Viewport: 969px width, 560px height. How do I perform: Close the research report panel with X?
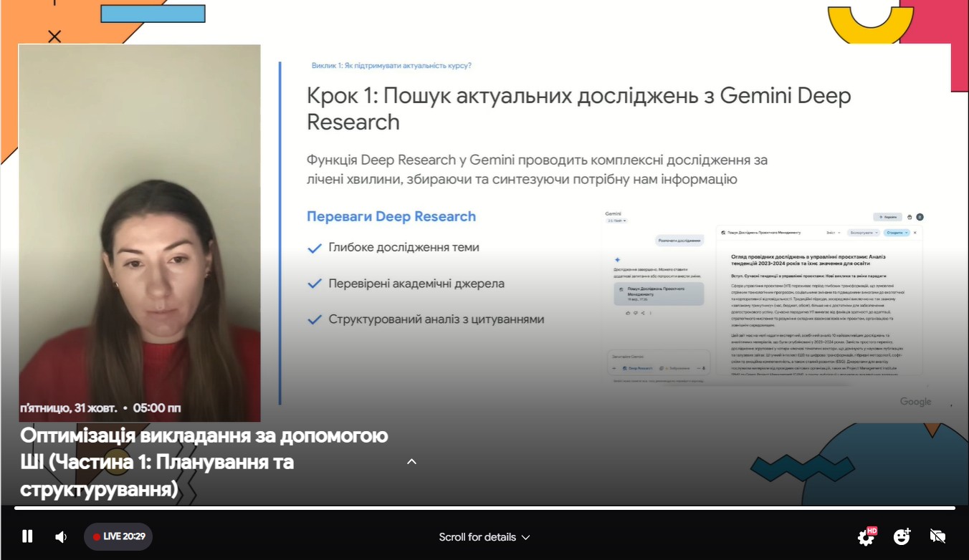(915, 233)
